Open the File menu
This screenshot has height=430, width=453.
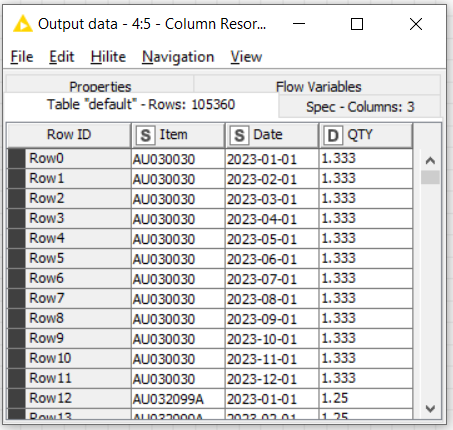22,57
